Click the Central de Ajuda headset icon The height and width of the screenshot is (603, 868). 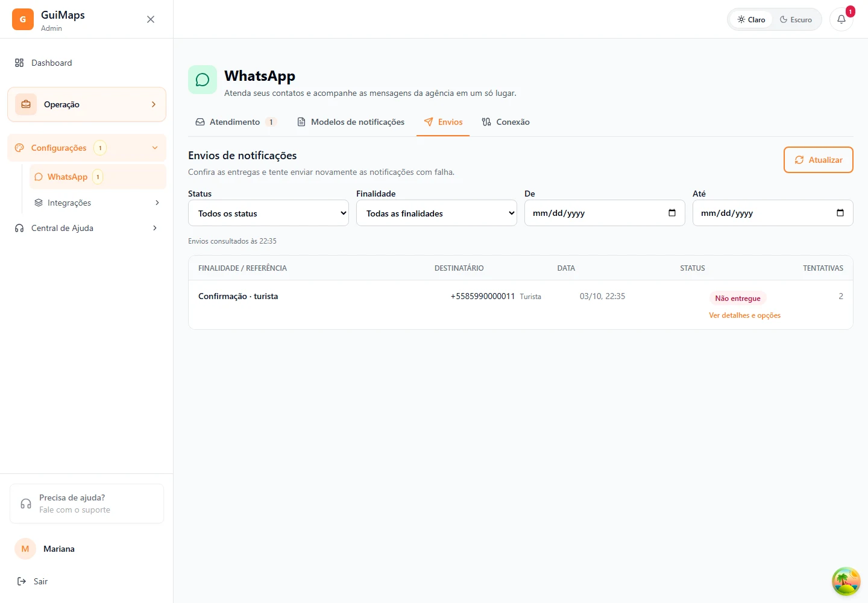(19, 228)
